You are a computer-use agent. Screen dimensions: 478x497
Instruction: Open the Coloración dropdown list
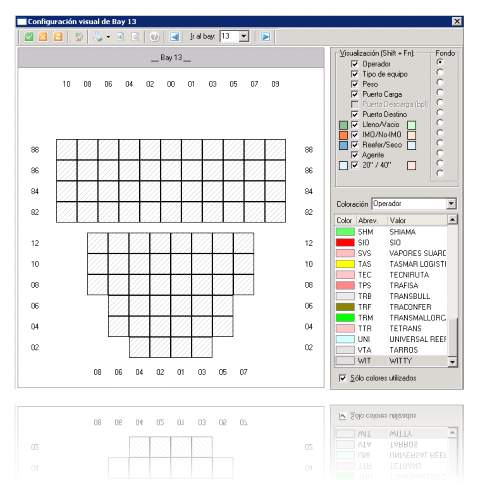451,203
